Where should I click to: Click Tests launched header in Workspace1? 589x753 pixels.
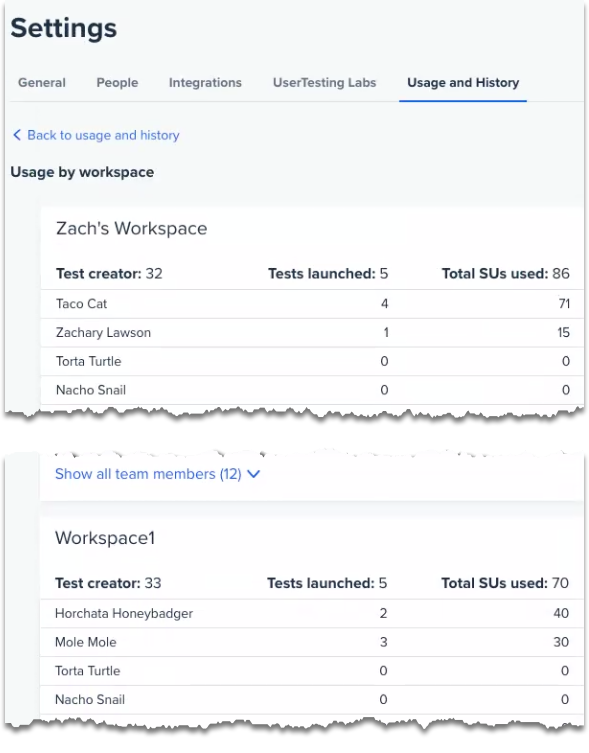pos(327,583)
